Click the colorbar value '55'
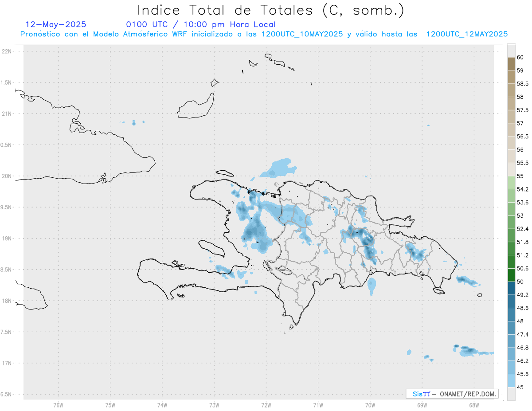 coord(520,176)
